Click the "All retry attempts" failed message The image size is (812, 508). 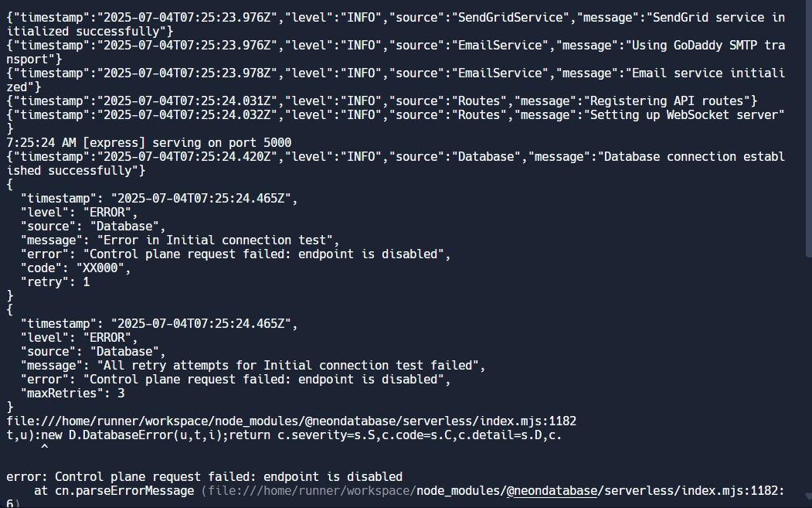290,365
